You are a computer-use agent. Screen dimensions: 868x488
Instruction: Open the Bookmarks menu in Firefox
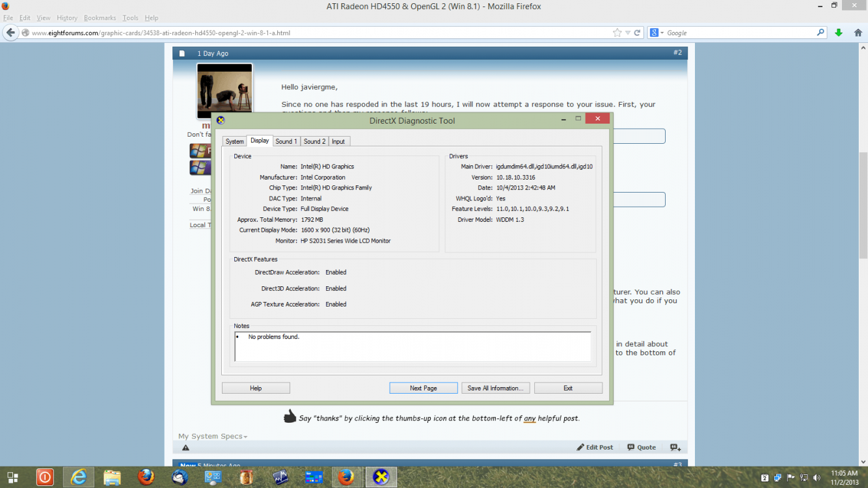tap(100, 18)
